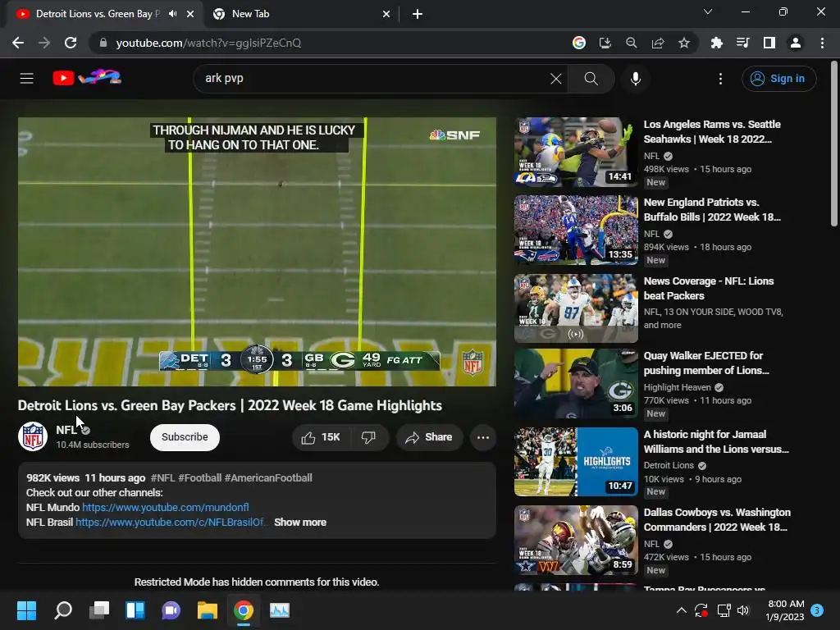
Task: Open the NFL channel avatar
Action: [x=33, y=436]
